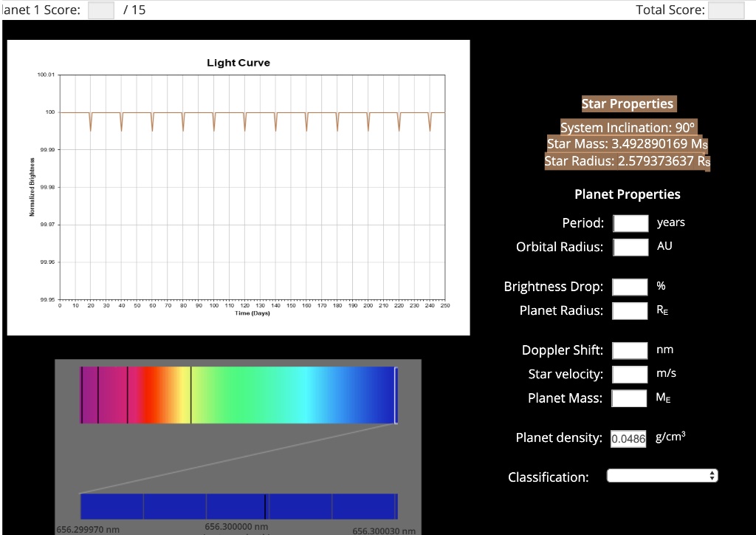The height and width of the screenshot is (535, 756).
Task: Click the Planet density field showing 0.0486
Action: [x=628, y=438]
